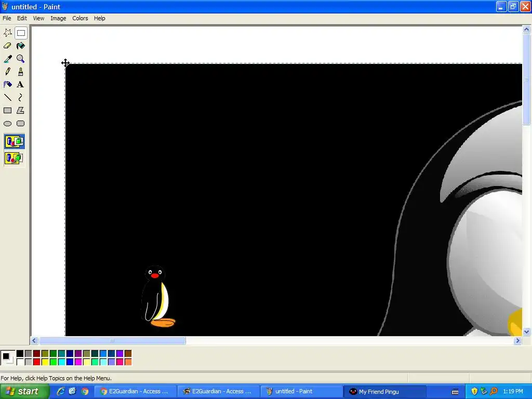Select the Free-Form Select tool

click(x=7, y=33)
